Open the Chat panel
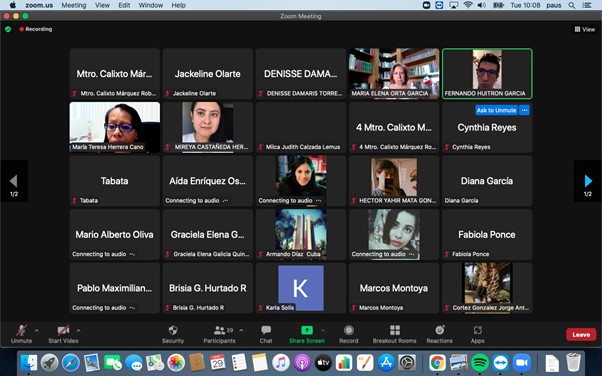Image resolution: width=602 pixels, height=376 pixels. 266,334
